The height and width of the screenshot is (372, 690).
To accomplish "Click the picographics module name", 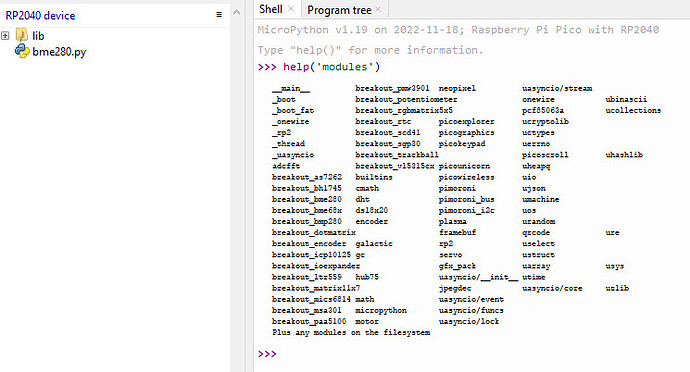I will tap(466, 133).
